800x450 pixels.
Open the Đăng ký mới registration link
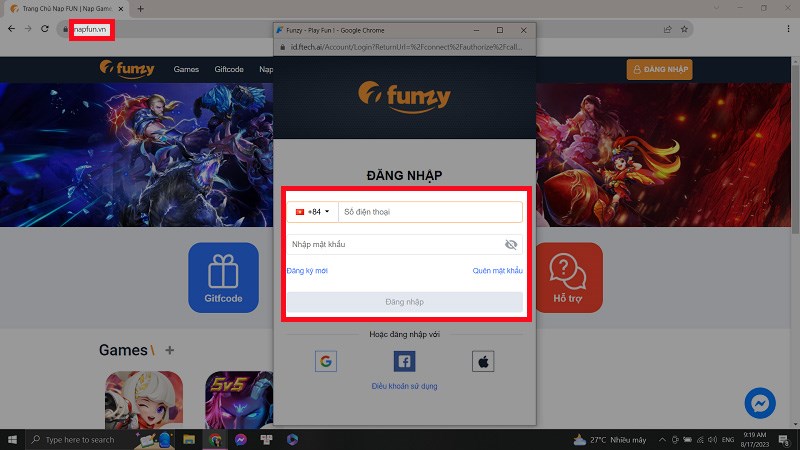pyautogui.click(x=307, y=270)
